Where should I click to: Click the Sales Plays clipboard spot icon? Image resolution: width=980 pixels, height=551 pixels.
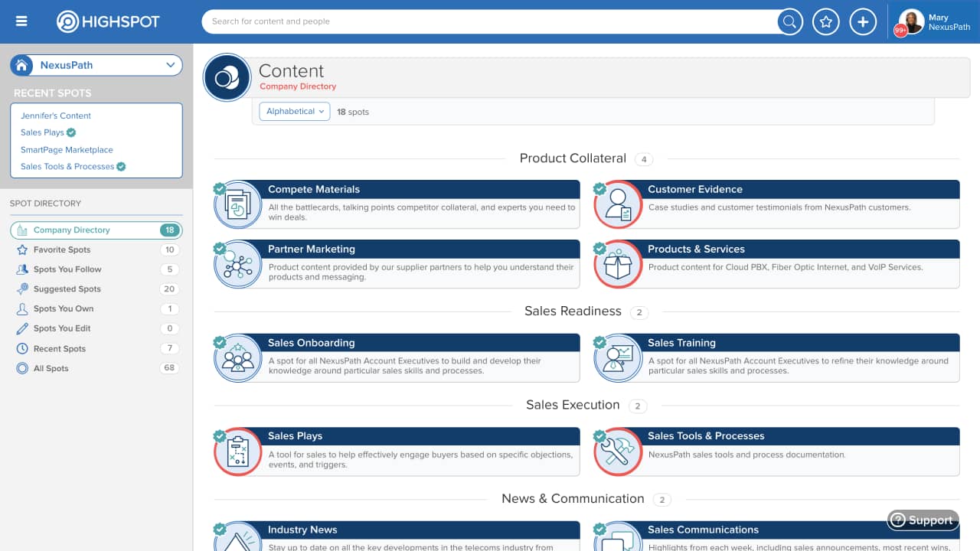click(237, 452)
